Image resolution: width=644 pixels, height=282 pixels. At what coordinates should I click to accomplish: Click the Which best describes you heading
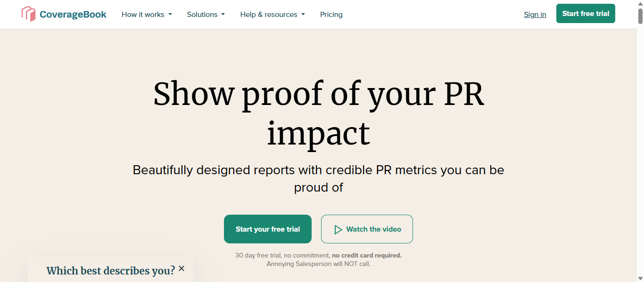pos(110,271)
